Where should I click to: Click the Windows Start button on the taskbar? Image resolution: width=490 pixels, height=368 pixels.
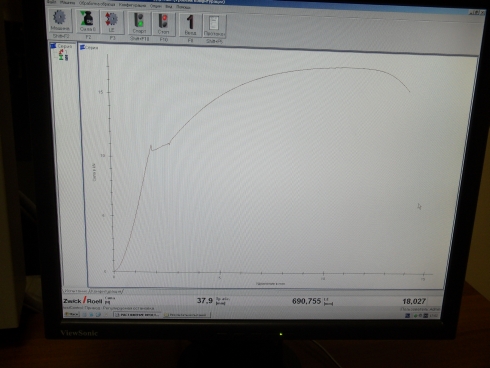(72, 314)
